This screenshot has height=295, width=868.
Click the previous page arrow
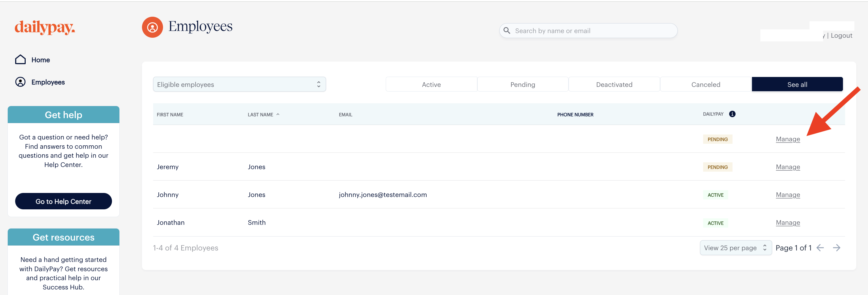click(820, 247)
